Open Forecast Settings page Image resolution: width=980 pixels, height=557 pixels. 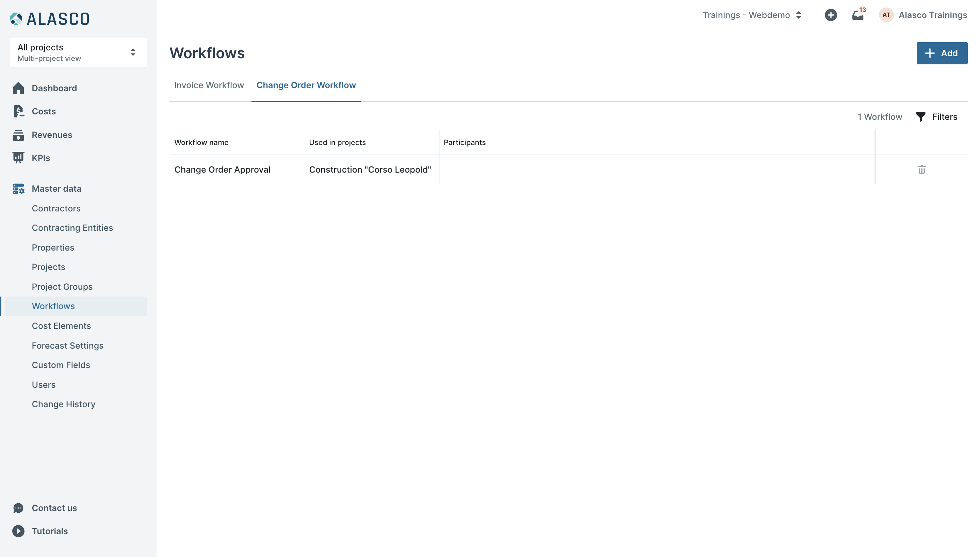[68, 346]
